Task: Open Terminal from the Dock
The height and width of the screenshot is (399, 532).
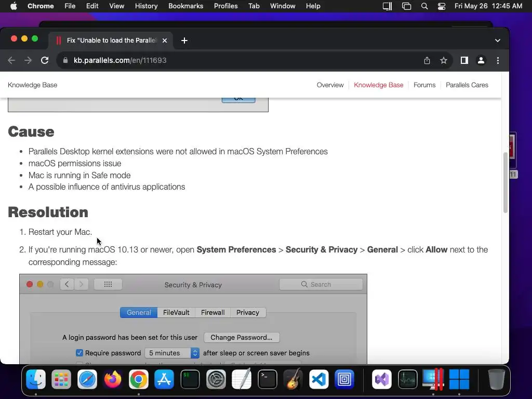Action: tap(268, 379)
